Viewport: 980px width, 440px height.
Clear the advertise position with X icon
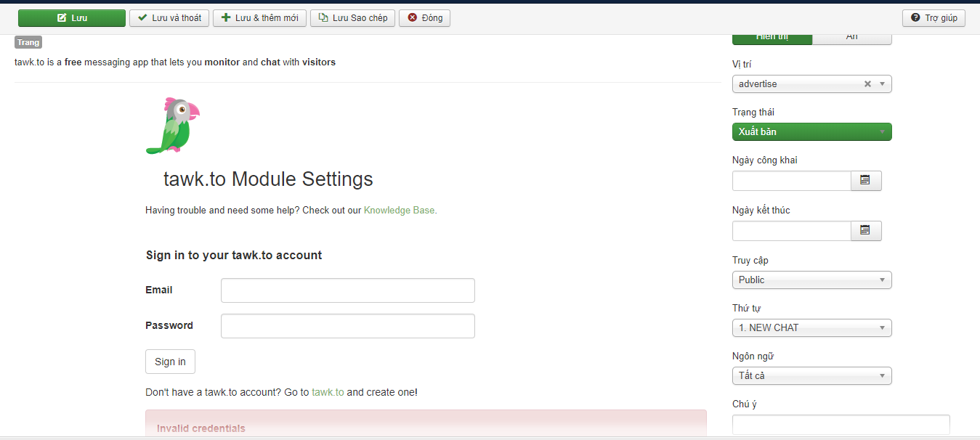coord(867,84)
